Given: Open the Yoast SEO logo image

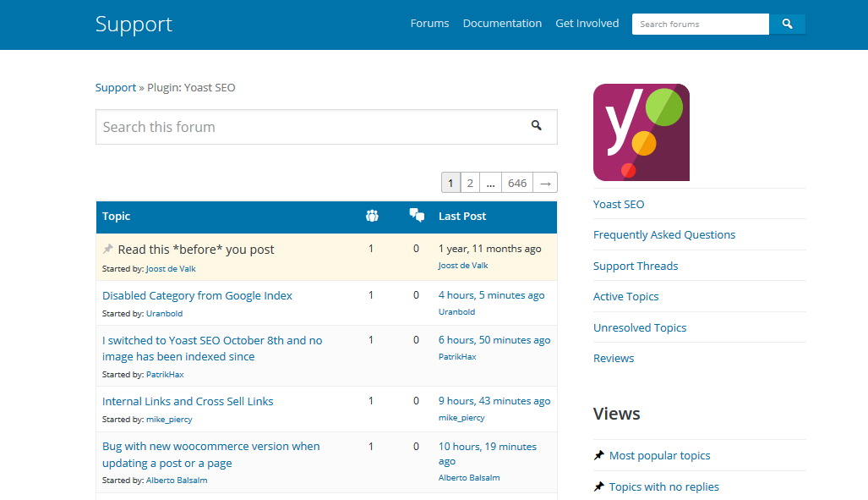Looking at the screenshot, I should [x=641, y=132].
